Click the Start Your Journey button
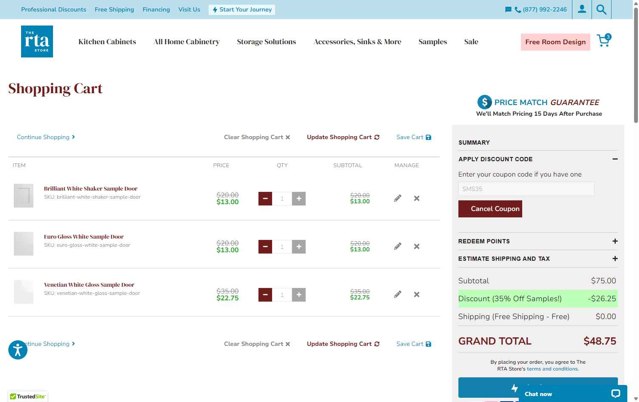This screenshot has height=402, width=639. click(242, 9)
